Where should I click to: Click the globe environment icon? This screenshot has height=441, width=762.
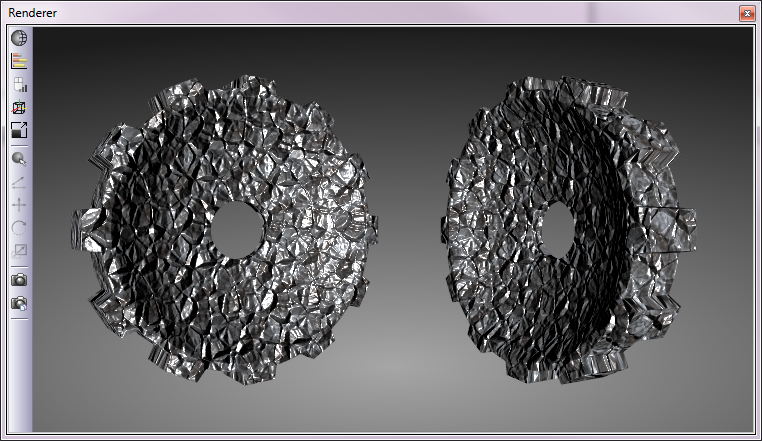coord(19,39)
